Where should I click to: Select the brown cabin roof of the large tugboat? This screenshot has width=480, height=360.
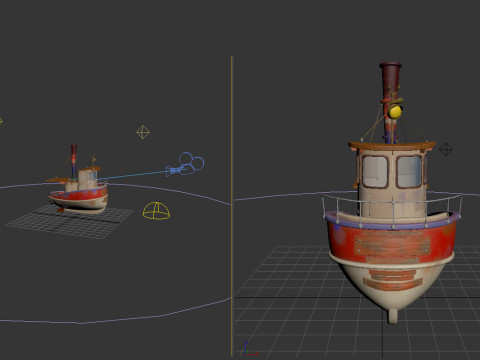click(392, 145)
